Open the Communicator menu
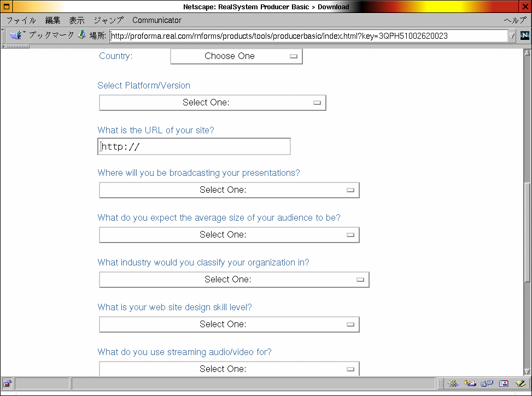 pos(157,20)
